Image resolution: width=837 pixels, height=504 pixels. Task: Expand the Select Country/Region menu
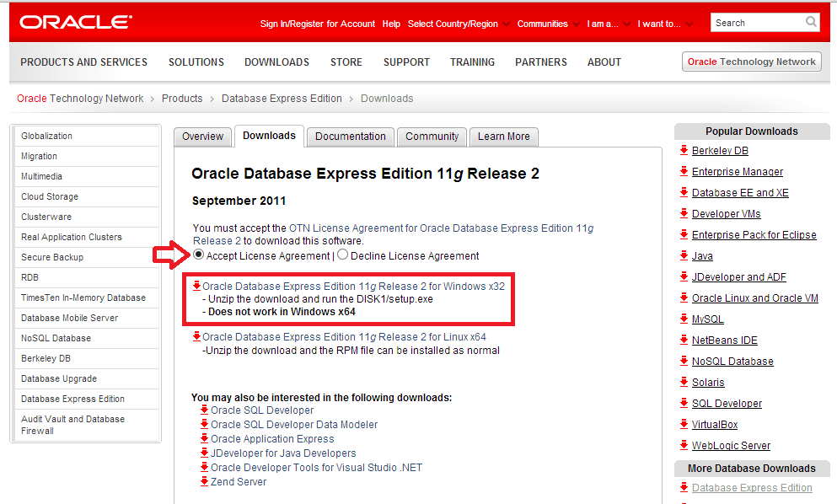point(453,24)
